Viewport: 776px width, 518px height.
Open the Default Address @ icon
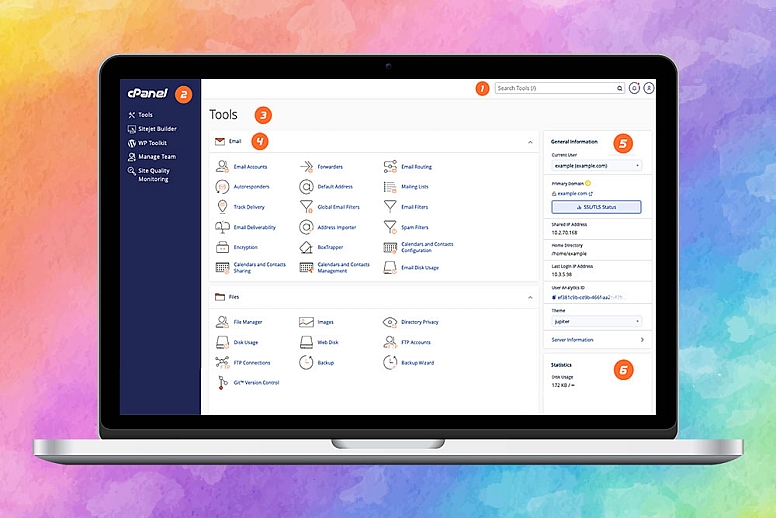[x=306, y=187]
